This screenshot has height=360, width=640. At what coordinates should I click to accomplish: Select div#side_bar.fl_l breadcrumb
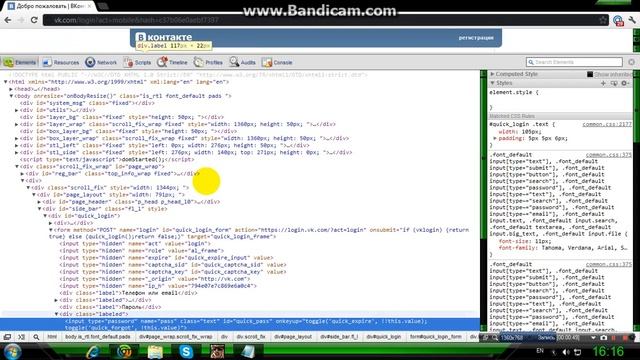(339, 337)
